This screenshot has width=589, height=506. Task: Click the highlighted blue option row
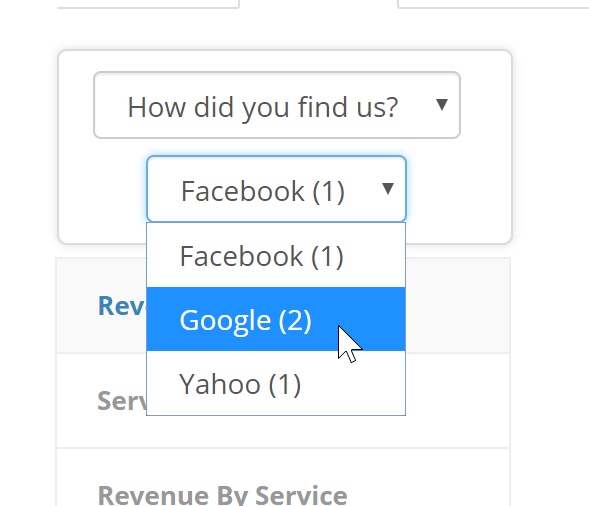click(x=276, y=319)
